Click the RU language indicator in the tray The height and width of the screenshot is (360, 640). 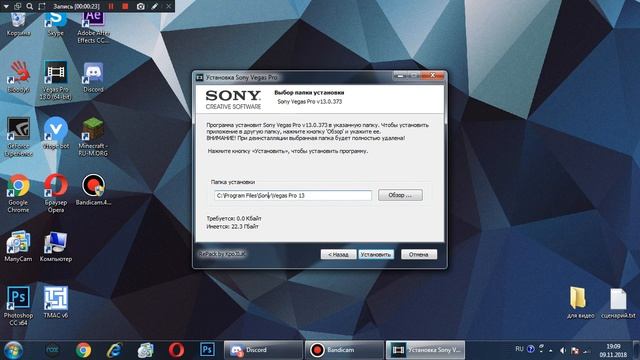(519, 349)
